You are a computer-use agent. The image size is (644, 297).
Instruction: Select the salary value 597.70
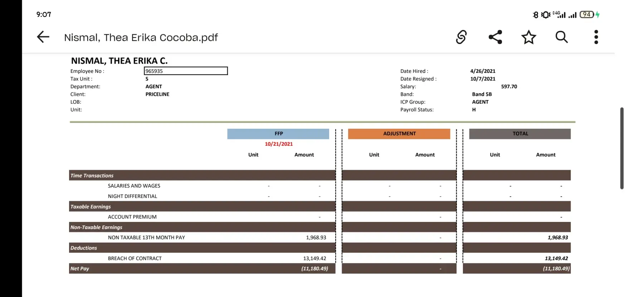click(x=509, y=86)
